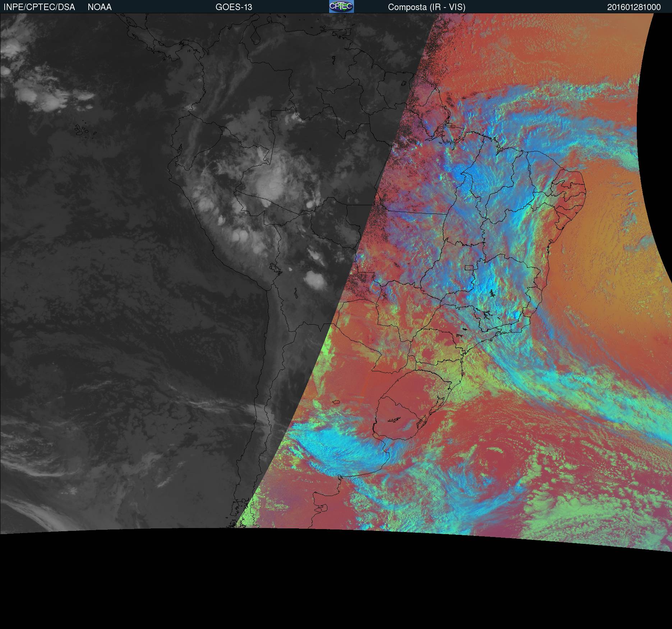Screen dimensions: 672x629
Task: Click the NOAA label in the header
Action: tap(100, 7)
